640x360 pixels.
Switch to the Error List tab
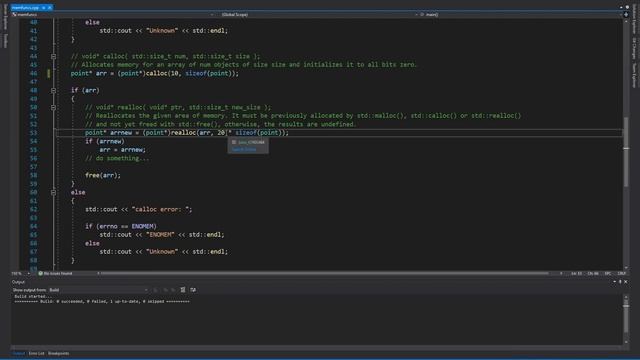coord(36,353)
